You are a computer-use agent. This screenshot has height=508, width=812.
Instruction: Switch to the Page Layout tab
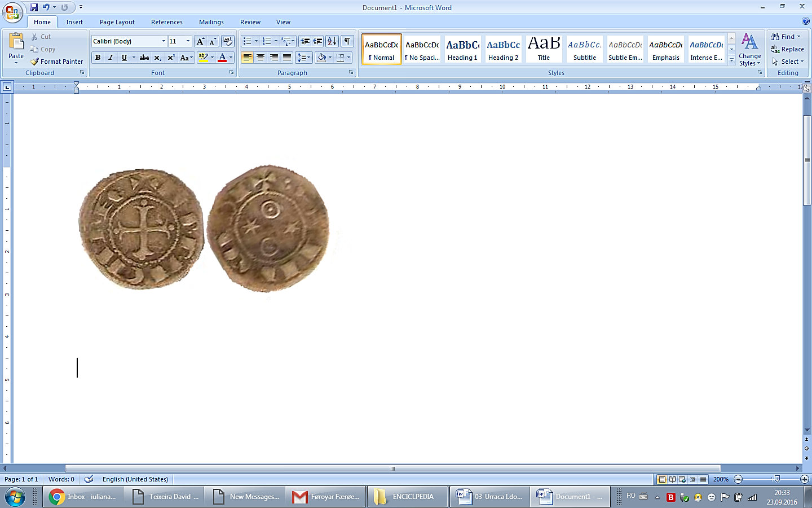[117, 22]
